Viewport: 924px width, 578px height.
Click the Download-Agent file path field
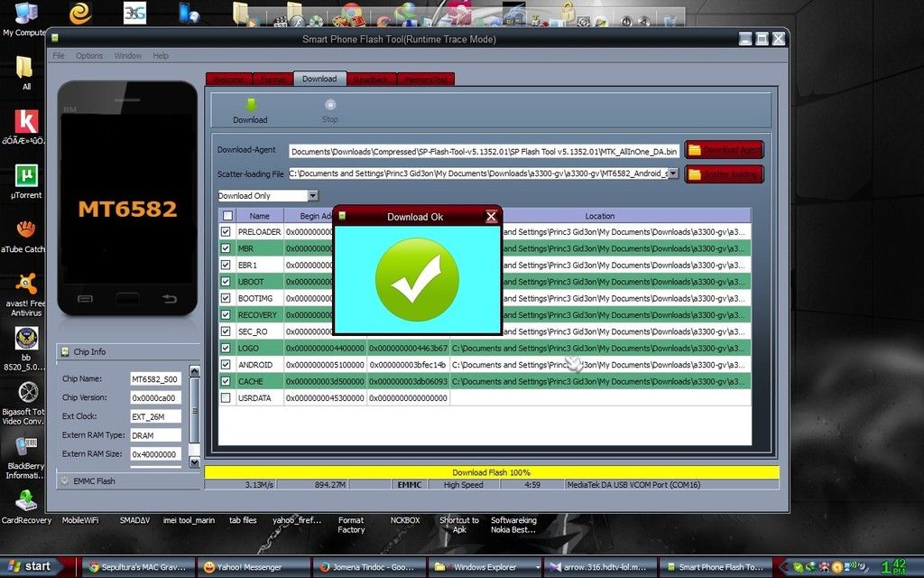484,151
